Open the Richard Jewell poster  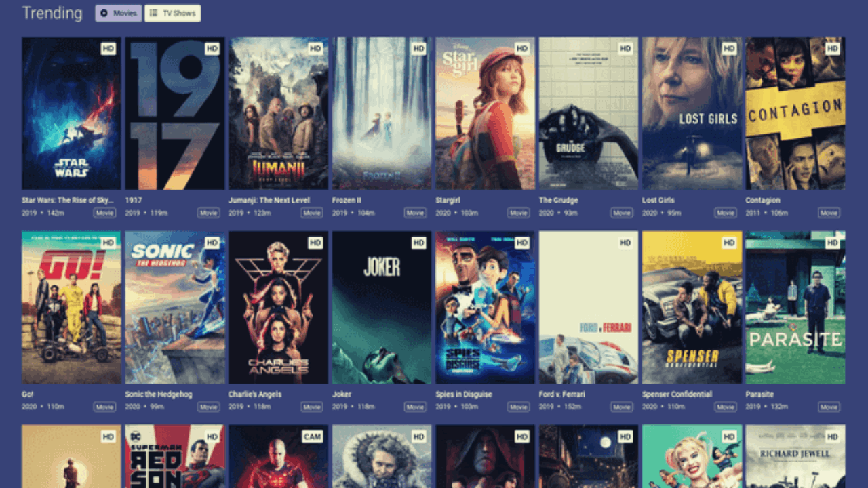[x=795, y=457]
